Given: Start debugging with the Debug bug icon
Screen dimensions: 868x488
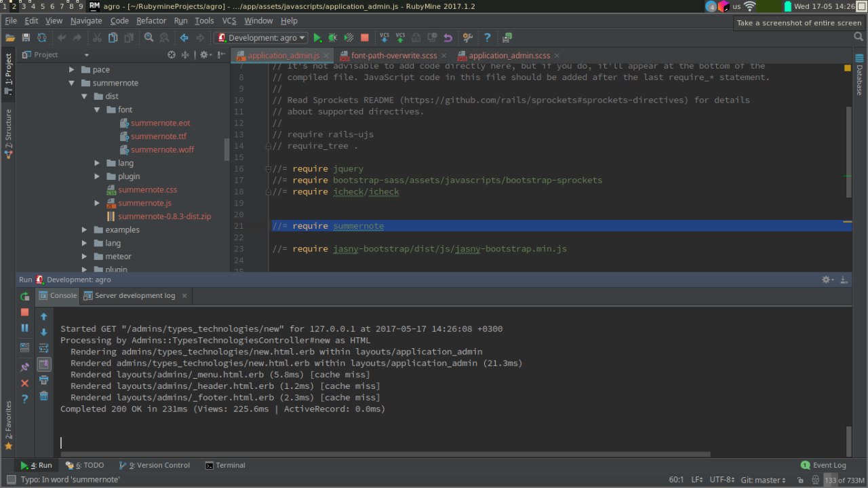Looking at the screenshot, I should click(332, 38).
